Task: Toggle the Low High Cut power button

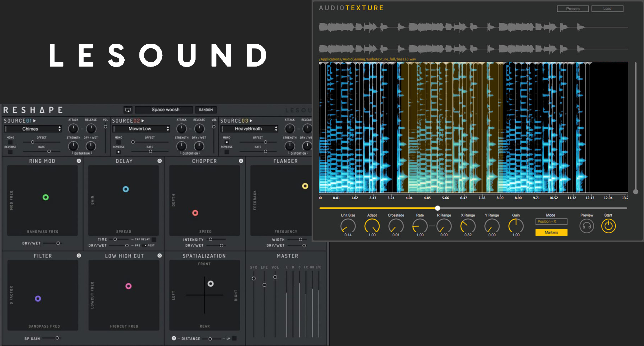Action: click(160, 255)
